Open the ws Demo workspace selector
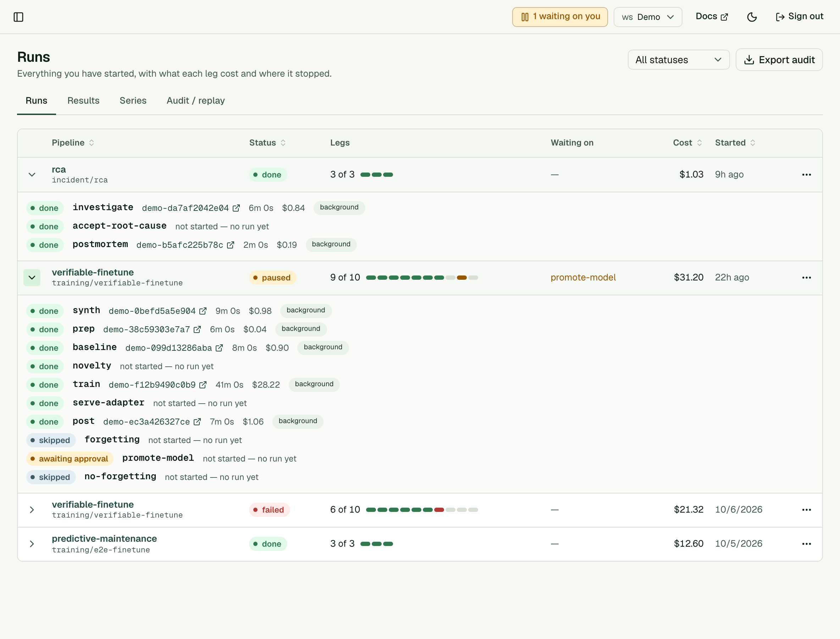Screen dimensions: 840x639 coord(648,17)
